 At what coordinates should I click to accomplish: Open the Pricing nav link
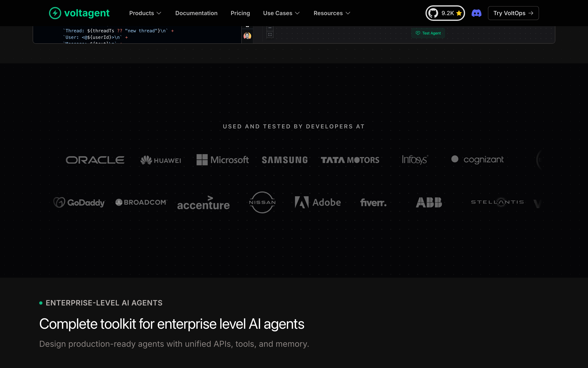pos(240,13)
